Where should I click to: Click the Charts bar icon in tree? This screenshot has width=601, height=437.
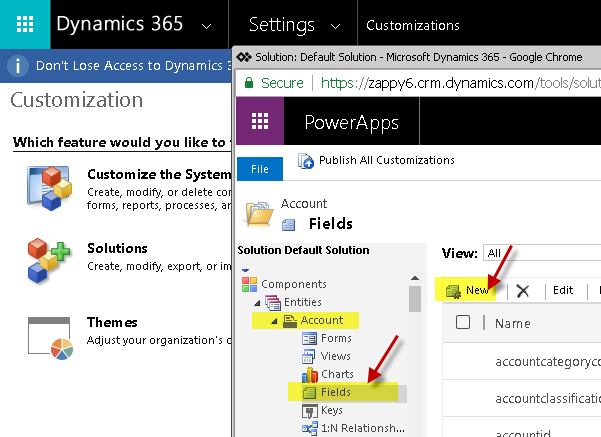[x=310, y=375]
